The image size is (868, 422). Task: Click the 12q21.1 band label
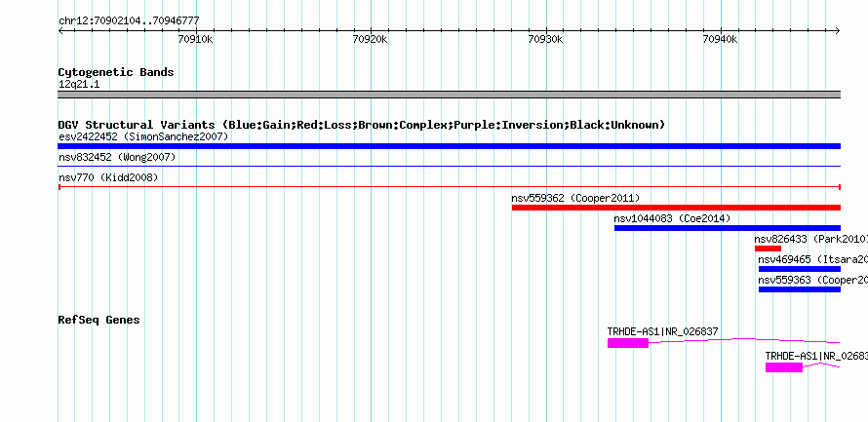click(x=79, y=85)
